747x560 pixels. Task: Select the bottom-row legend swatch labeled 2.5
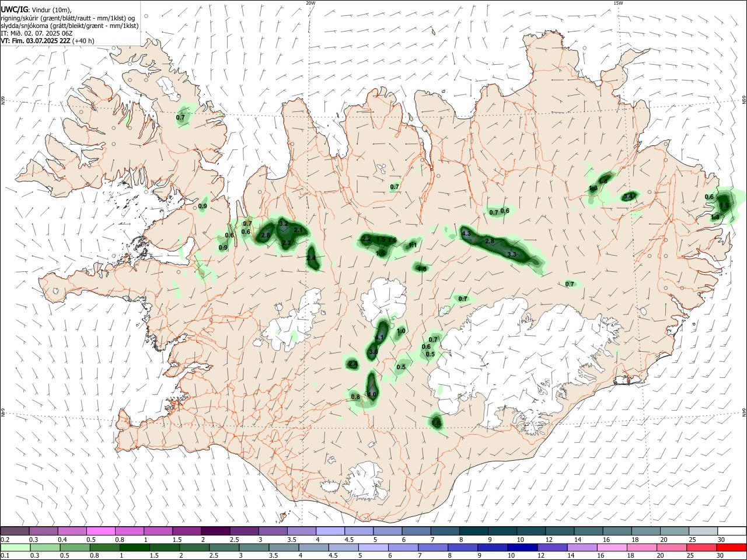224,547
